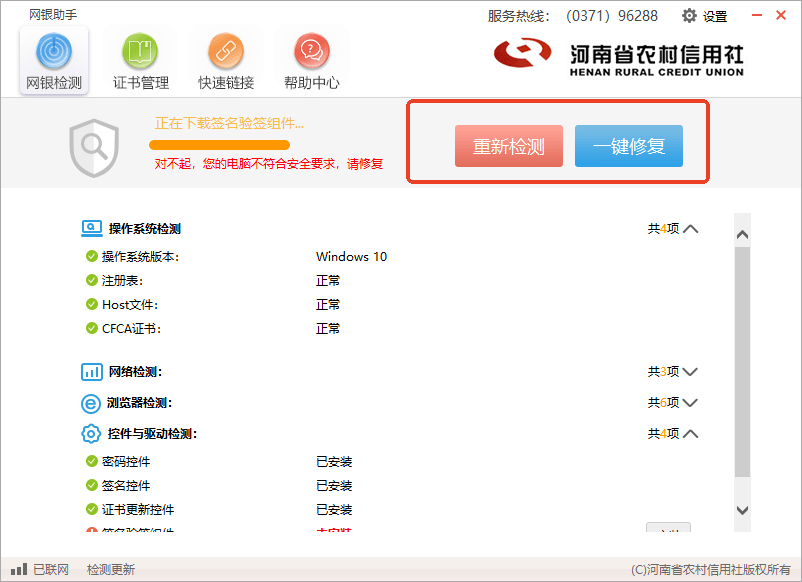The height and width of the screenshot is (582, 802).
Task: Open the 网银检测 detection tab
Action: tap(54, 60)
